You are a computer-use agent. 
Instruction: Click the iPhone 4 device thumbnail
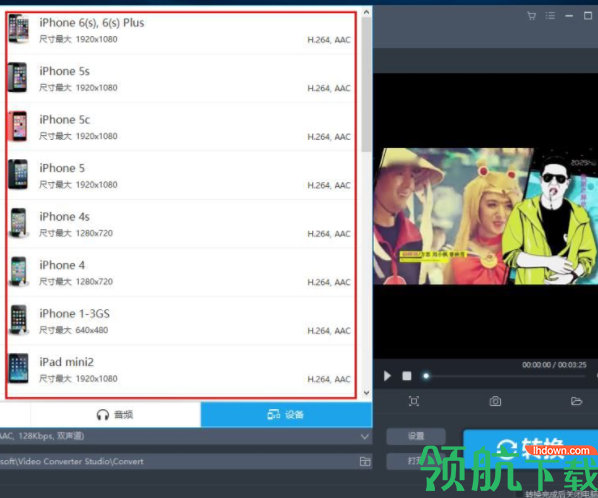pos(19,271)
